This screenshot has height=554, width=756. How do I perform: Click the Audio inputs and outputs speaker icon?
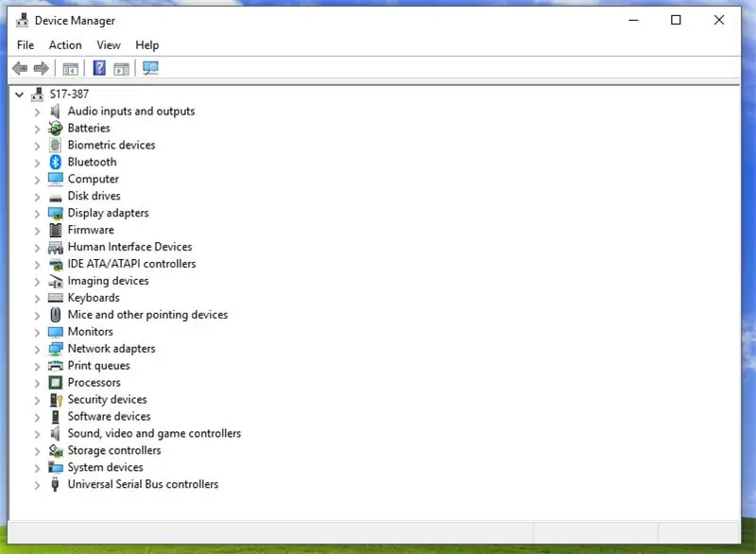pos(55,112)
